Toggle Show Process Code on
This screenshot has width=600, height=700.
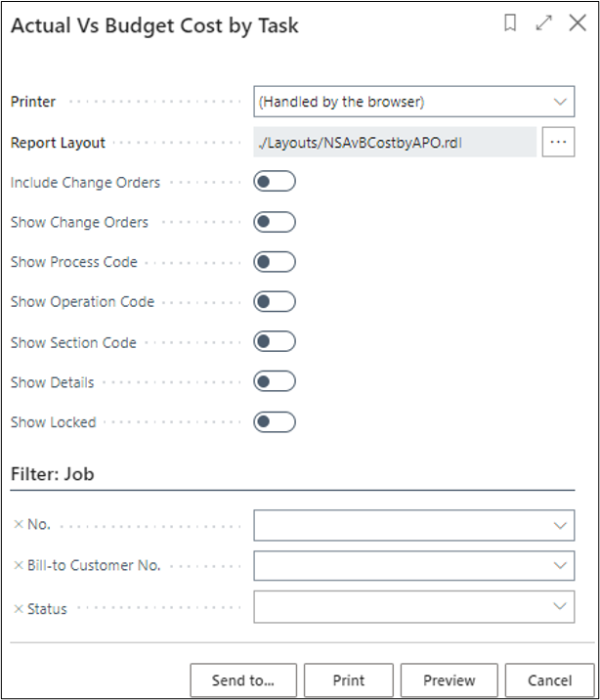tap(274, 262)
